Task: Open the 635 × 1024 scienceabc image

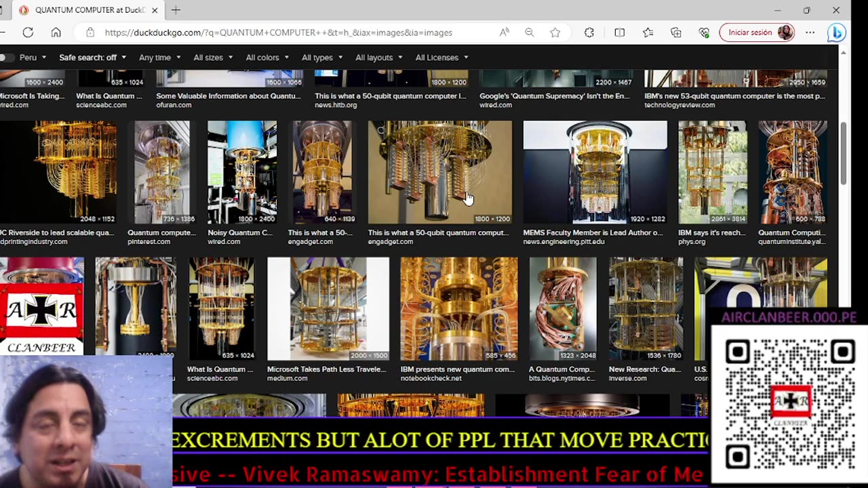Action: click(x=221, y=308)
